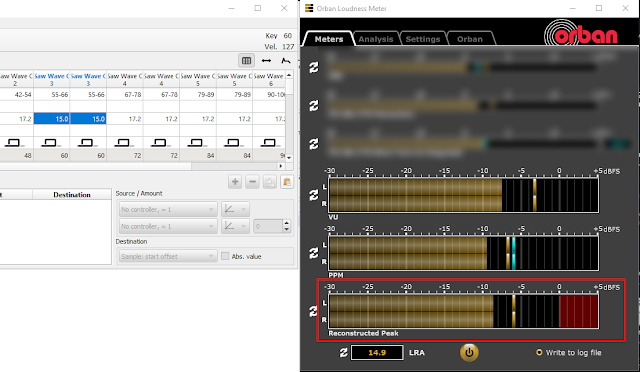This screenshot has height=372, width=640.
Task: Select Write to log file option
Action: (569, 352)
